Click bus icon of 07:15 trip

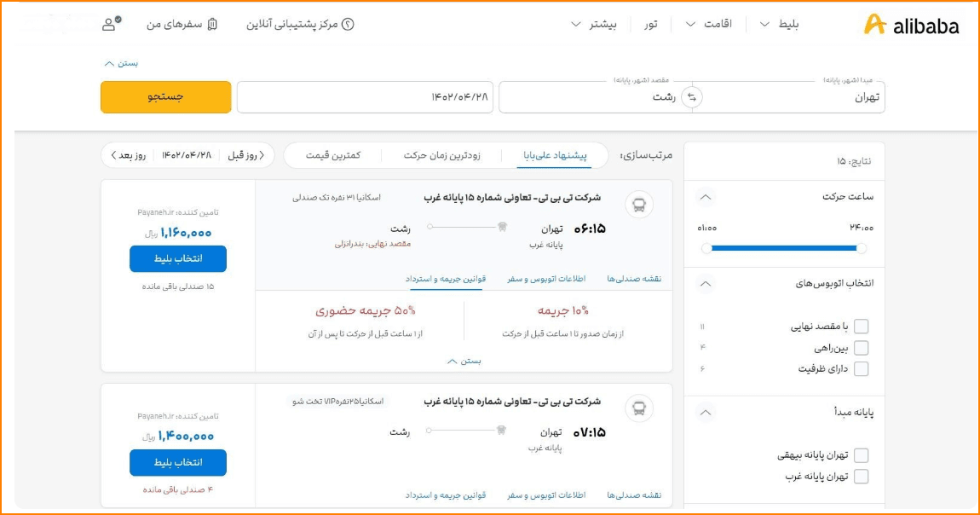[x=639, y=408]
